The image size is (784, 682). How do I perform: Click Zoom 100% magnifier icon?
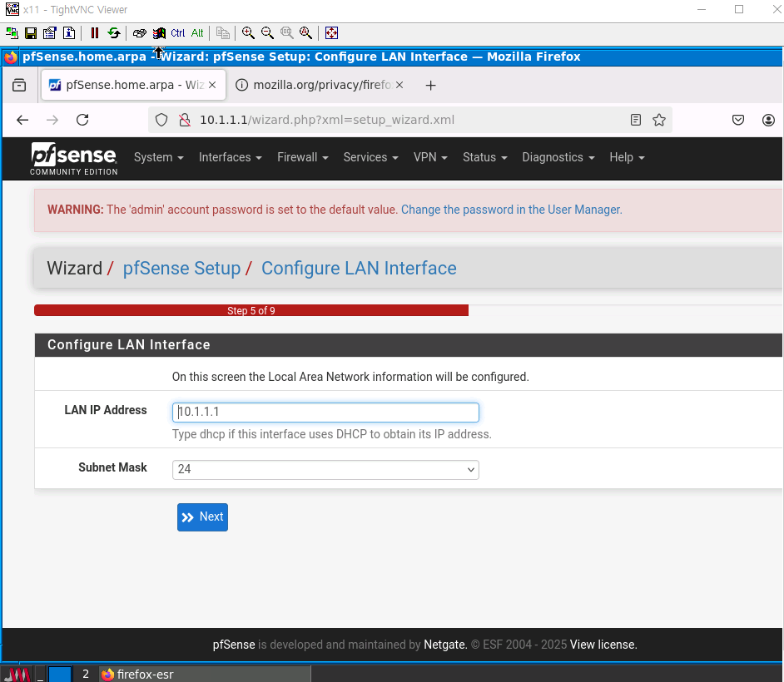point(287,33)
